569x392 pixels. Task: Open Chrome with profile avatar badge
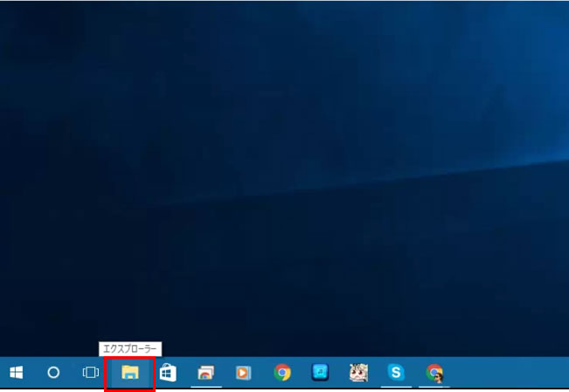pos(434,373)
